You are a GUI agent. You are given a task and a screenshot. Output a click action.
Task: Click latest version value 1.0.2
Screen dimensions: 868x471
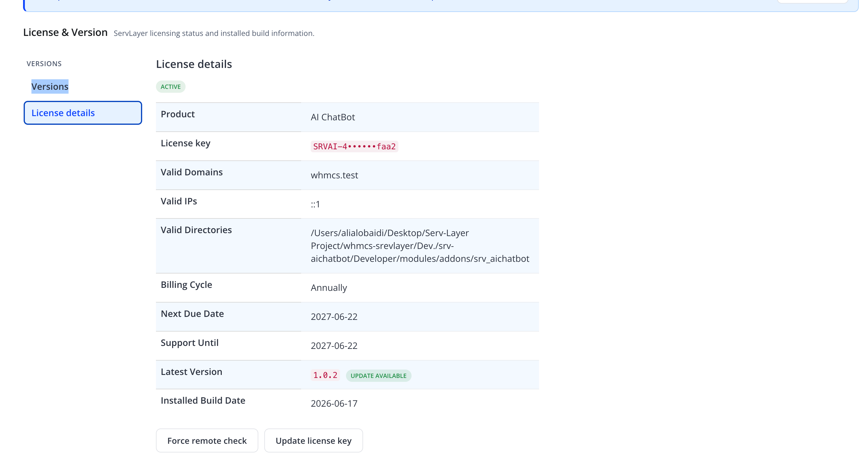pyautogui.click(x=325, y=375)
